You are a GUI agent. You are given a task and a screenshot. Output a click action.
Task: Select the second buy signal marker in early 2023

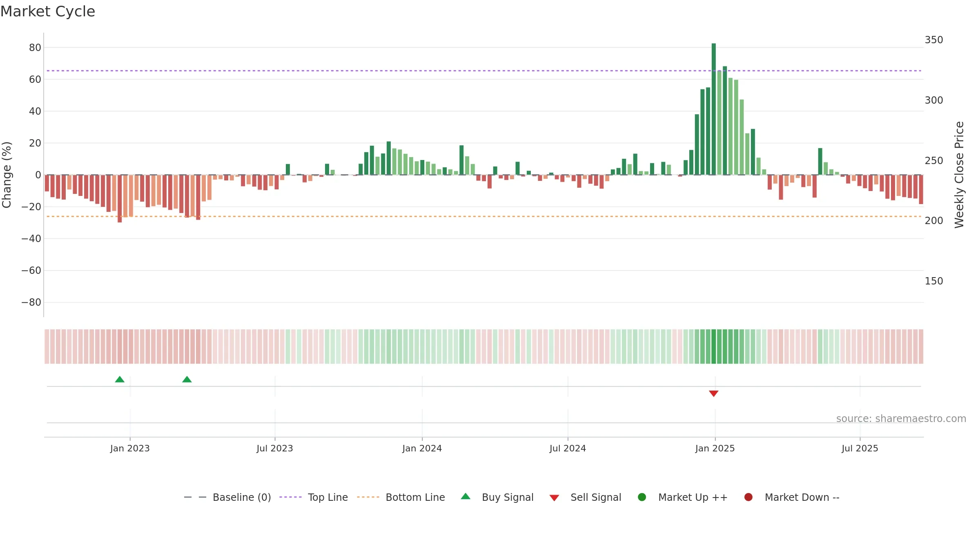[x=187, y=380]
